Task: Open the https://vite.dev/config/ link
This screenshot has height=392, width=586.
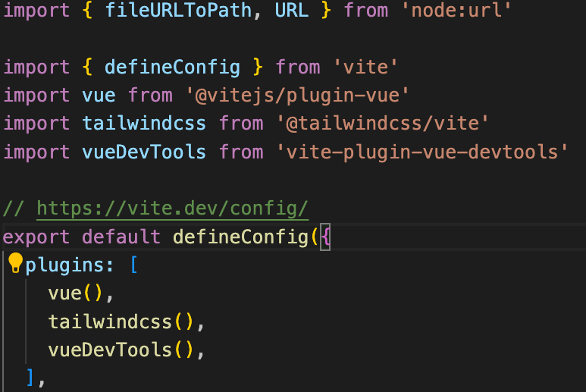Action: pos(172,209)
